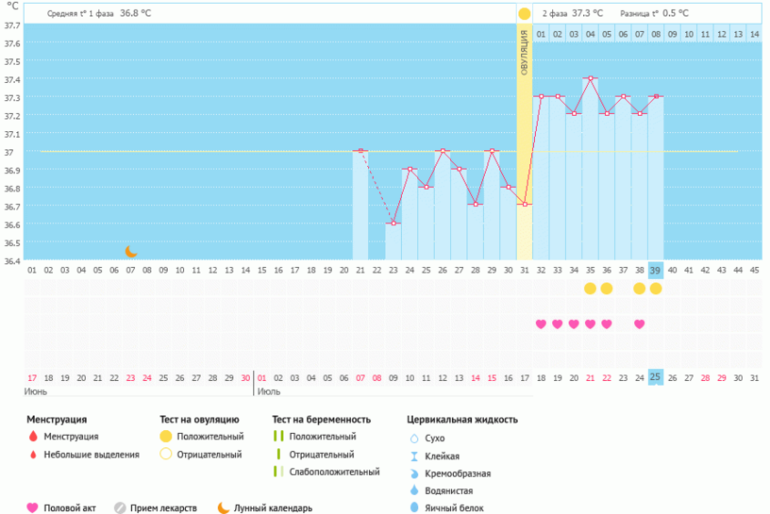Click positive ovulation test marker under day 35
Screen dimensions: 770x514
590,289
